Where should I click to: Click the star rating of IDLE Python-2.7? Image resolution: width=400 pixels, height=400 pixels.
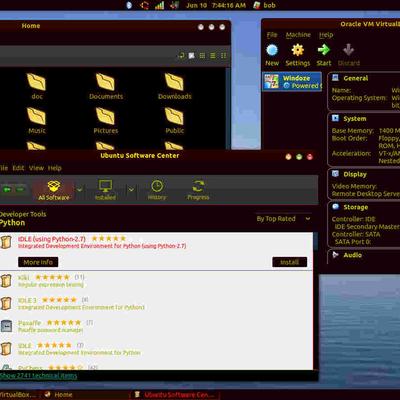[x=109, y=239]
